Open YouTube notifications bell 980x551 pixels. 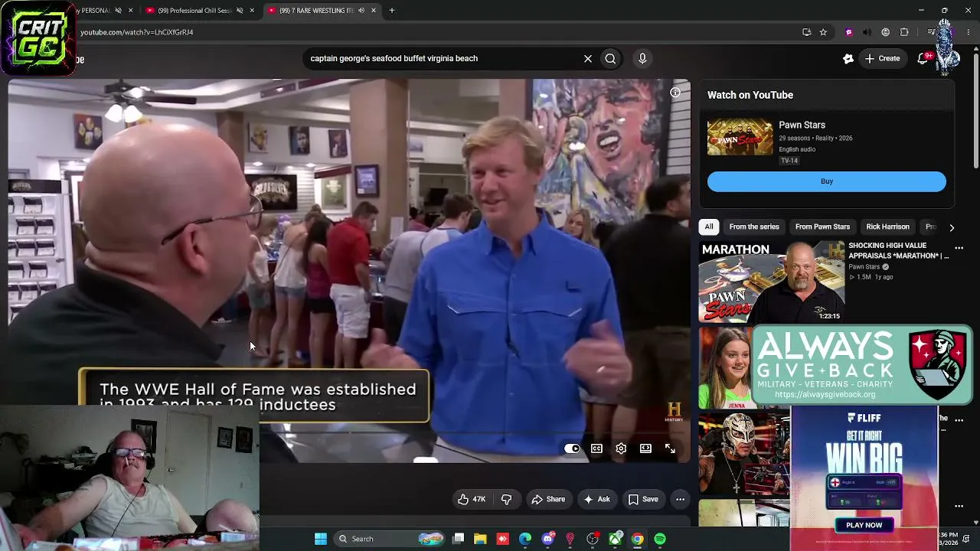coord(924,58)
